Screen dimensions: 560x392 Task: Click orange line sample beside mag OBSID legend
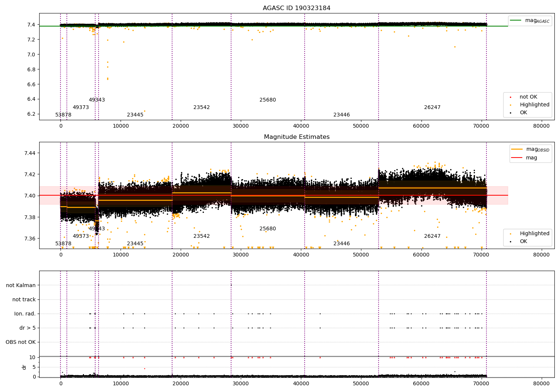pyautogui.click(x=517, y=149)
